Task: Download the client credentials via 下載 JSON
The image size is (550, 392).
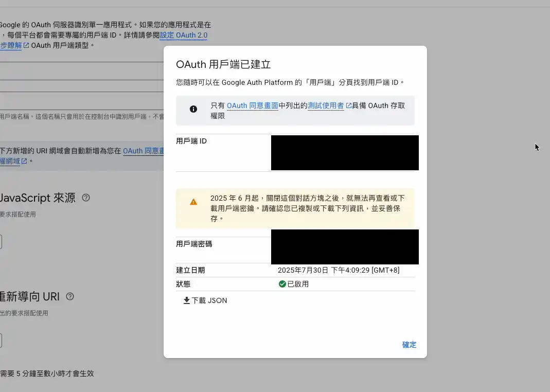Action: 205,300
